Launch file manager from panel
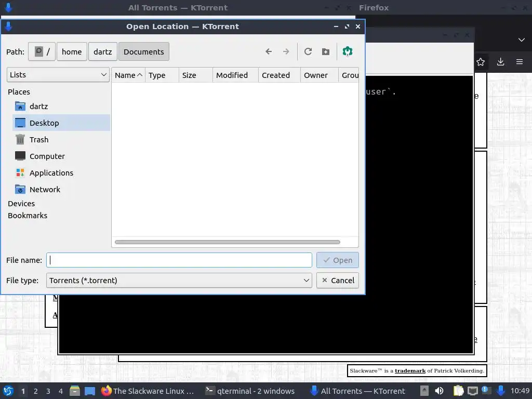The width and height of the screenshot is (532, 399). [x=75, y=391]
